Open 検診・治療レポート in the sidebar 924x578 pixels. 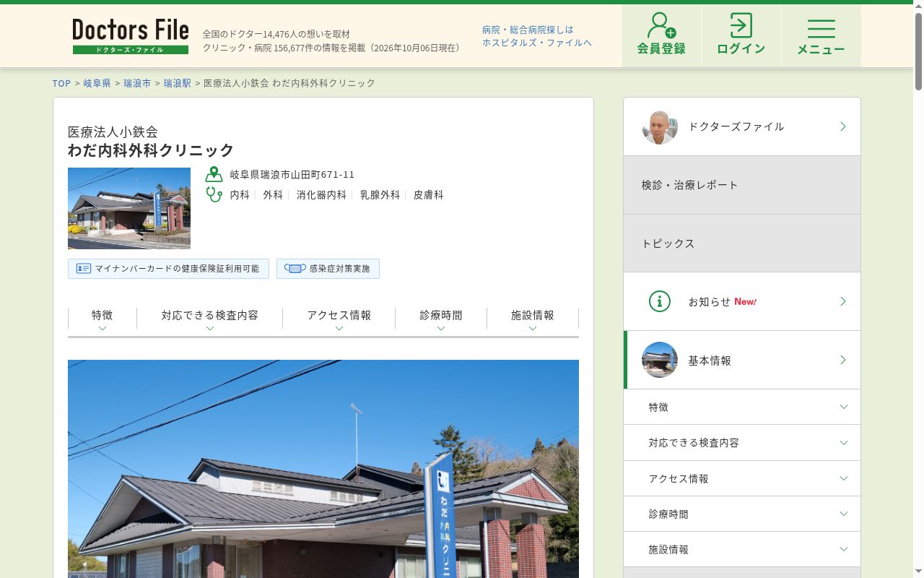[x=742, y=185]
